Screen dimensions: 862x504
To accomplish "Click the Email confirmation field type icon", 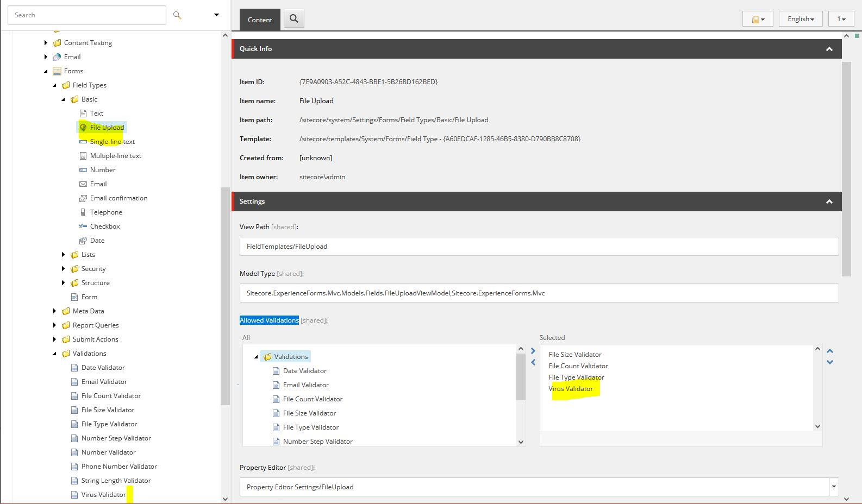I will (83, 198).
